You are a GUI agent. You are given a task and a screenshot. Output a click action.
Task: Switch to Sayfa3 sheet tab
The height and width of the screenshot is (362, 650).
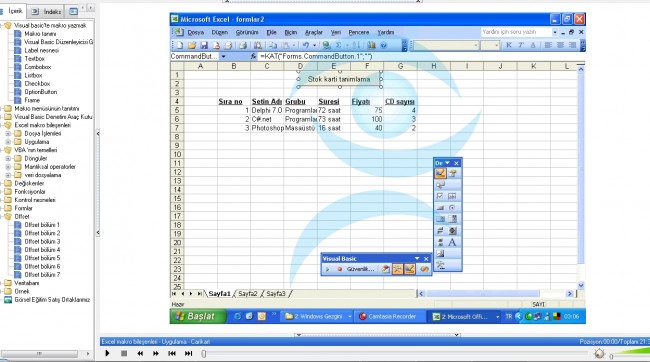pyautogui.click(x=276, y=294)
